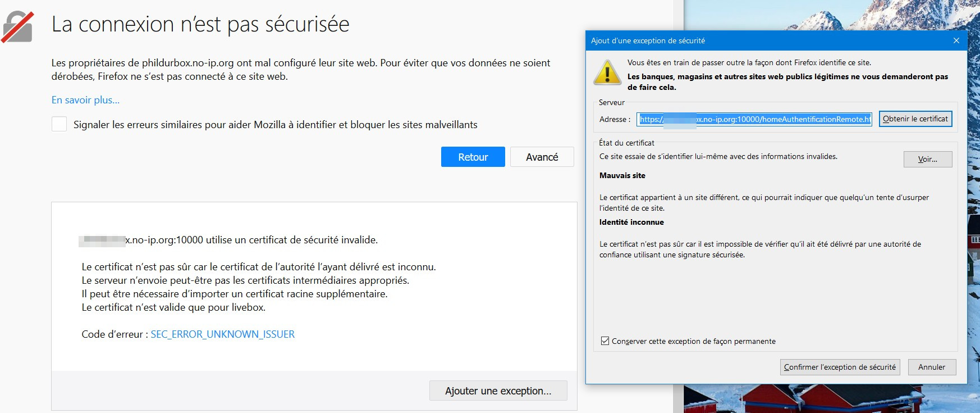980x413 pixels.
Task: Focus the Adresse server URL field
Action: tap(755, 119)
